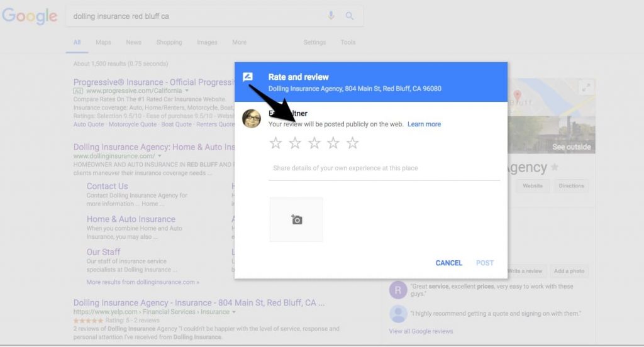This screenshot has height=347, width=644.
Task: Click the red map location pin
Action: (x=518, y=97)
